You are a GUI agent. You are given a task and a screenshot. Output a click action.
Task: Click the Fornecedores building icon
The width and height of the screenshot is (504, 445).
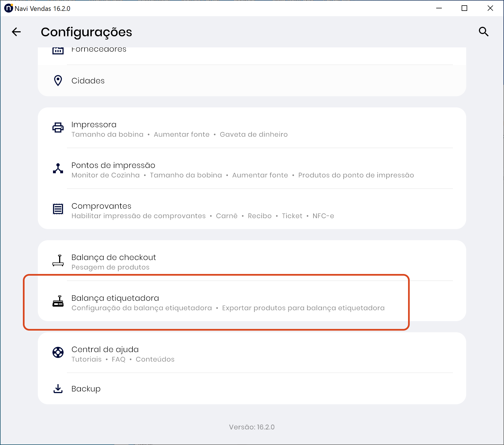(x=58, y=51)
